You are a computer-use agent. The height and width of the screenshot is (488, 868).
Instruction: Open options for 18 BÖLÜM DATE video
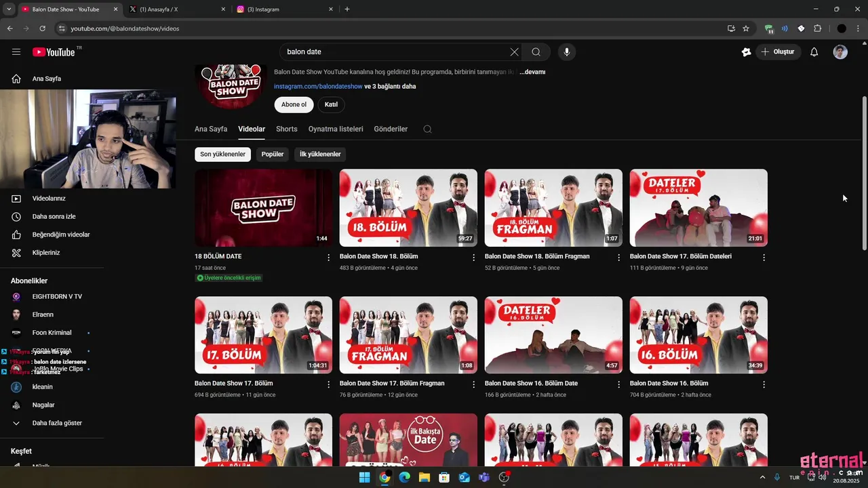(x=329, y=258)
